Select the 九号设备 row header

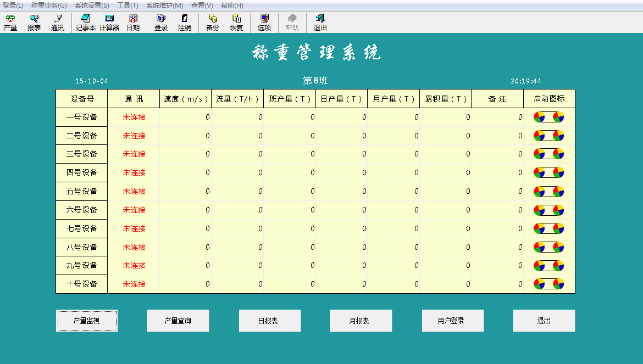pos(81,265)
